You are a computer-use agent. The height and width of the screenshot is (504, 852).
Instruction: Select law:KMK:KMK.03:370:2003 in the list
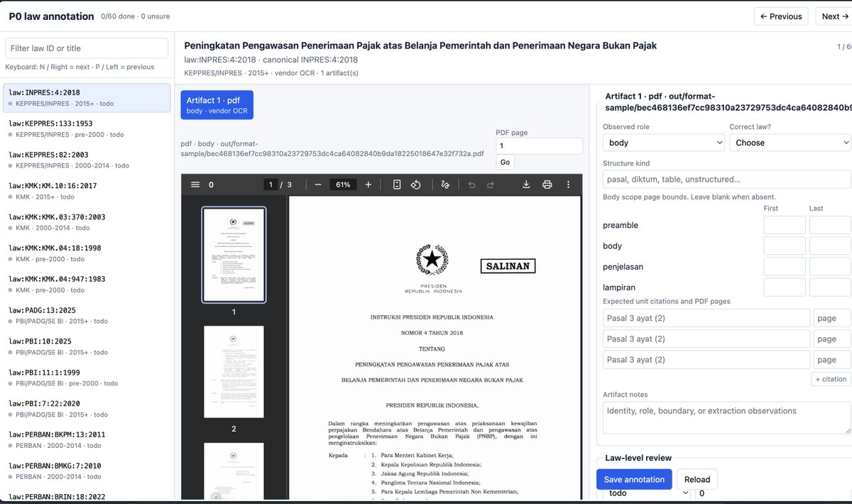point(87,222)
